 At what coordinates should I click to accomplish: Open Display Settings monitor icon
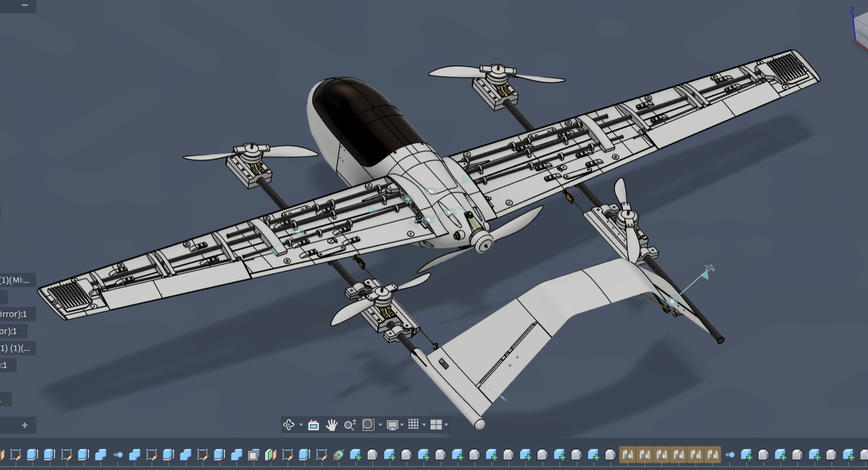[392, 425]
